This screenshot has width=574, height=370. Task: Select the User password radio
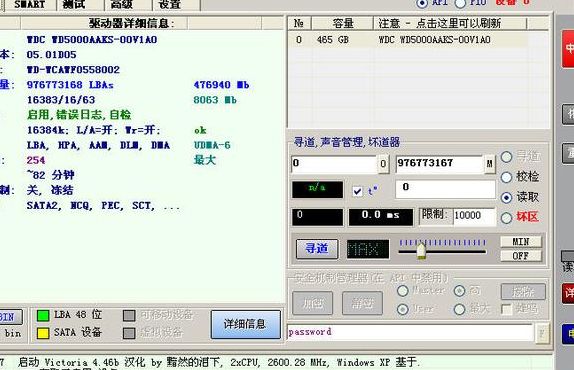click(x=403, y=309)
